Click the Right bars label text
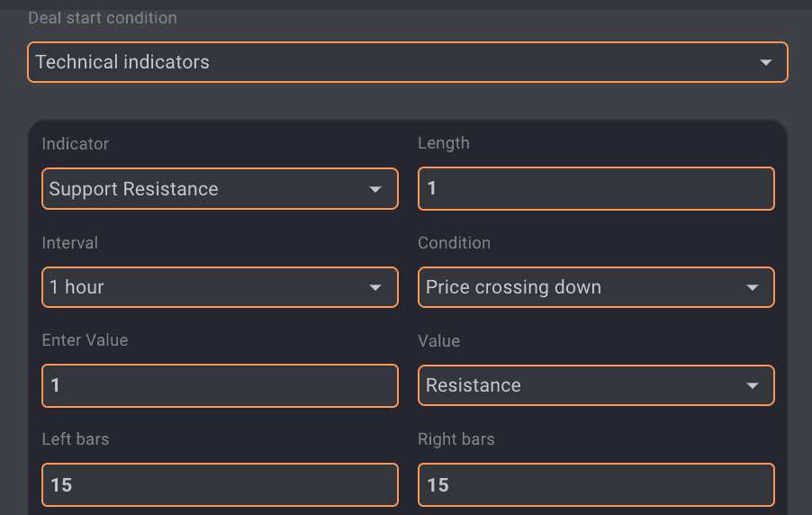 (456, 439)
